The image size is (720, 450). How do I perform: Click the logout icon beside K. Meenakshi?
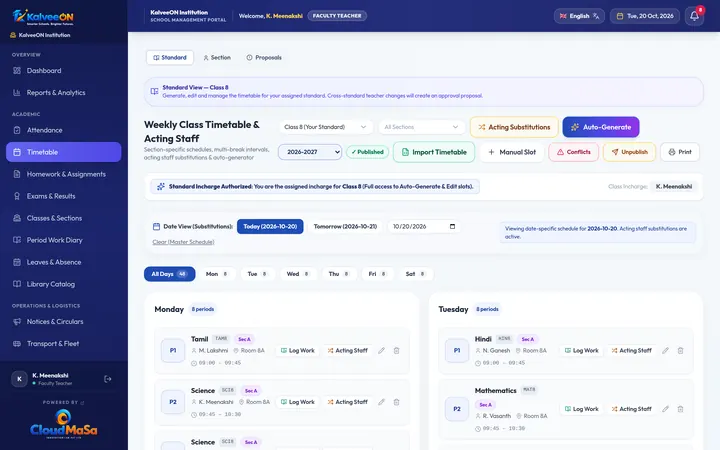pyautogui.click(x=107, y=379)
